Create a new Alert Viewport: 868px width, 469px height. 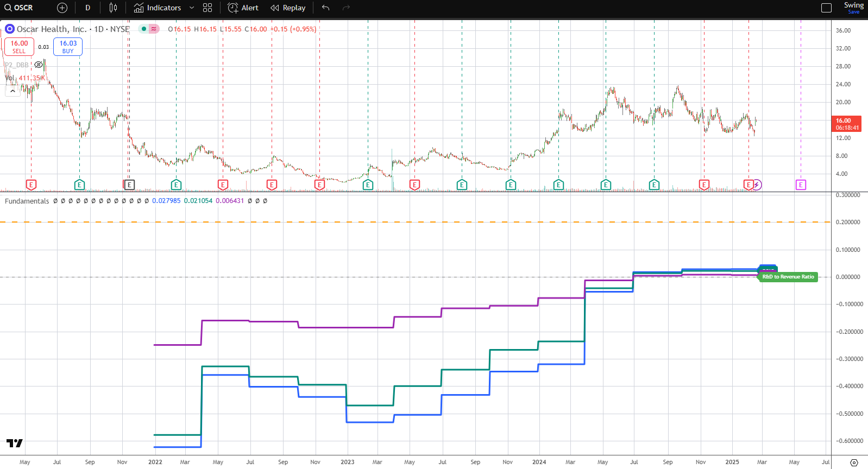243,8
